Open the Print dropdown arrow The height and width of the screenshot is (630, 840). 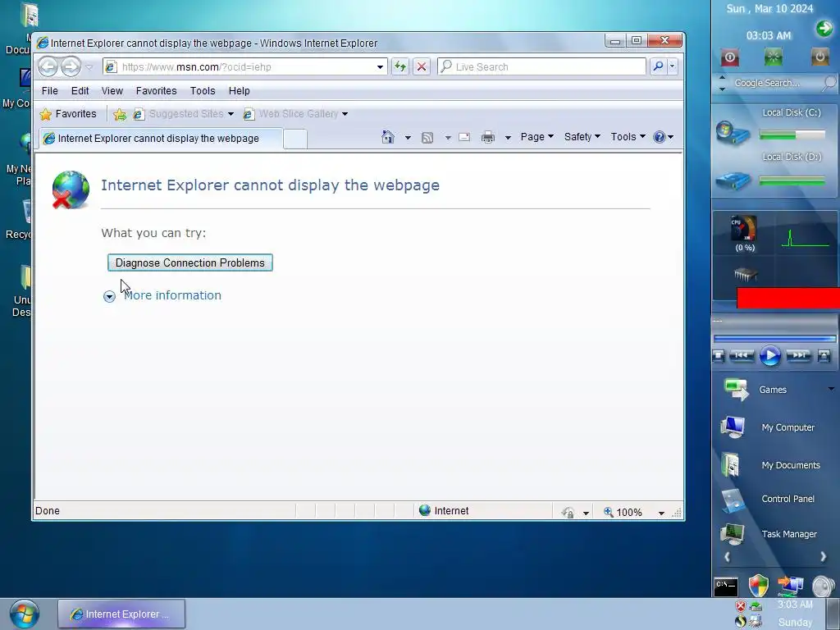coord(508,138)
